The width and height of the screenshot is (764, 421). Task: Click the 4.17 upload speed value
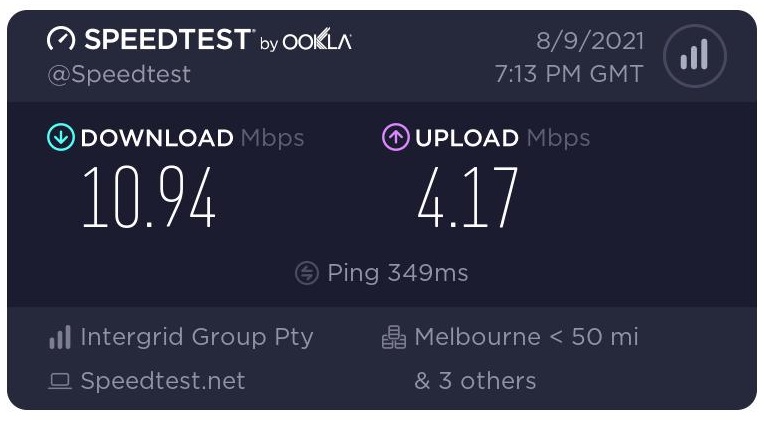coord(468,197)
